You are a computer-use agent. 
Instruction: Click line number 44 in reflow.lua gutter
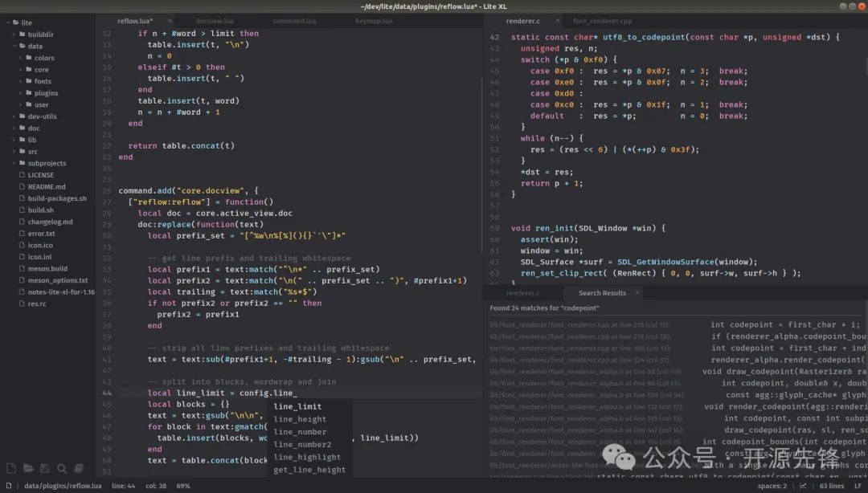coord(107,393)
